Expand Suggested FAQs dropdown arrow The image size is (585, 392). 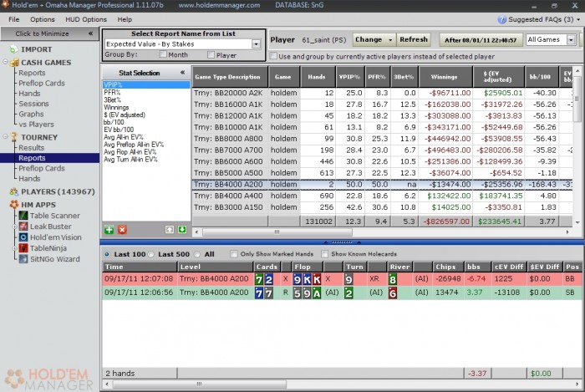click(578, 19)
